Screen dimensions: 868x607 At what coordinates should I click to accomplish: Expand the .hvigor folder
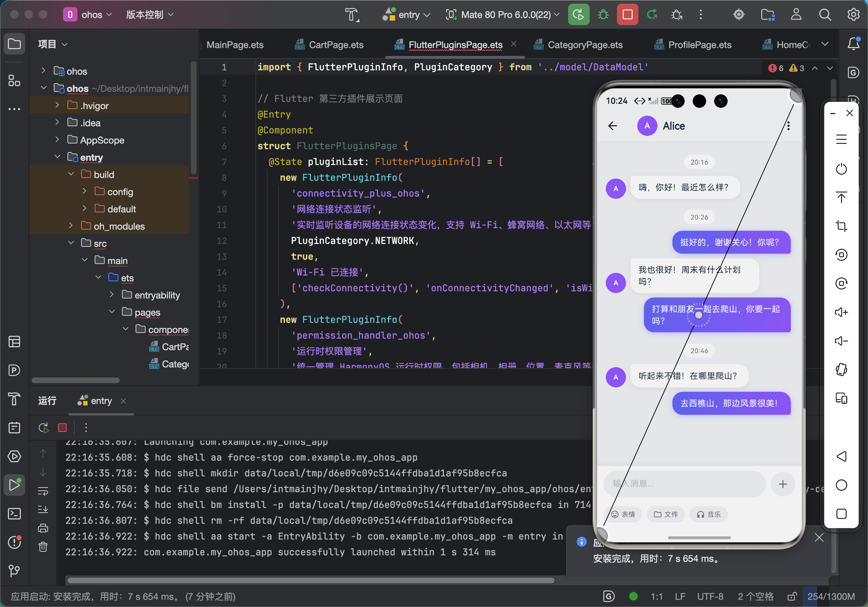57,105
